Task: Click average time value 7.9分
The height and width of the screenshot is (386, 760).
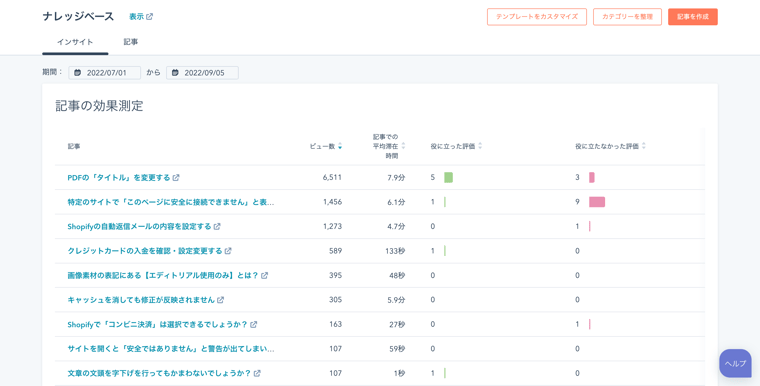Action: (396, 177)
